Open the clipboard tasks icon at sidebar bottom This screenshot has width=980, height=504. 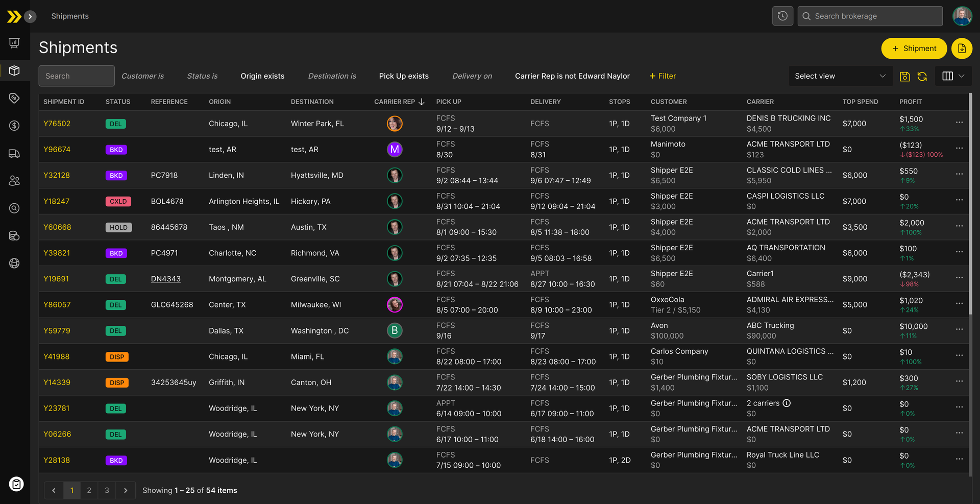pyautogui.click(x=16, y=484)
